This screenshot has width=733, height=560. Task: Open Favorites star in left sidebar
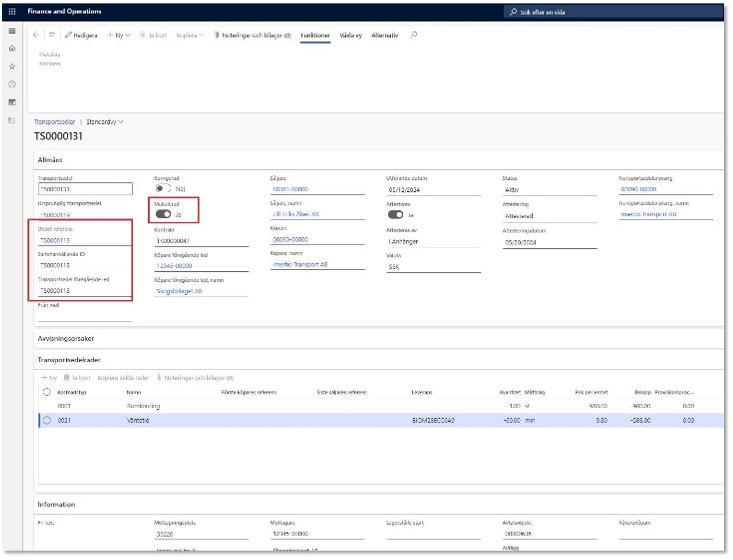12,66
